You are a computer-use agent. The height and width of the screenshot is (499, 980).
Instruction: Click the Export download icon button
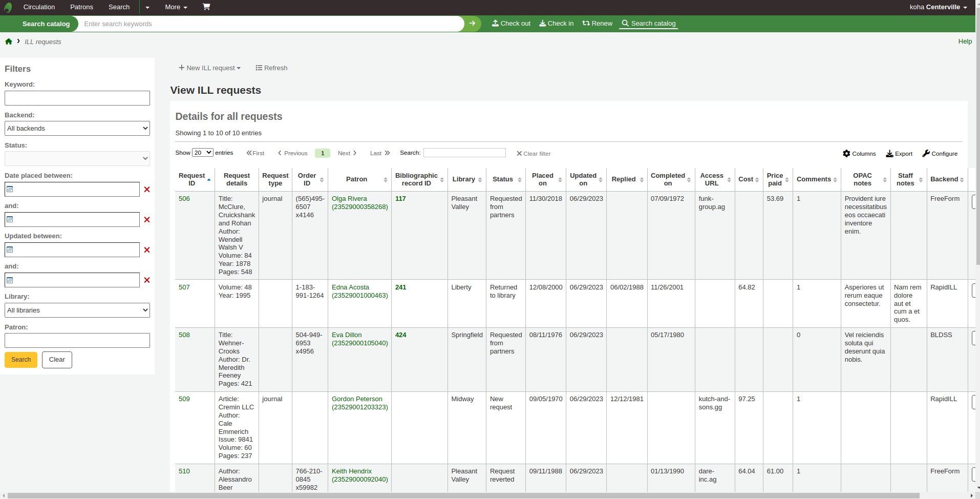[x=899, y=154]
